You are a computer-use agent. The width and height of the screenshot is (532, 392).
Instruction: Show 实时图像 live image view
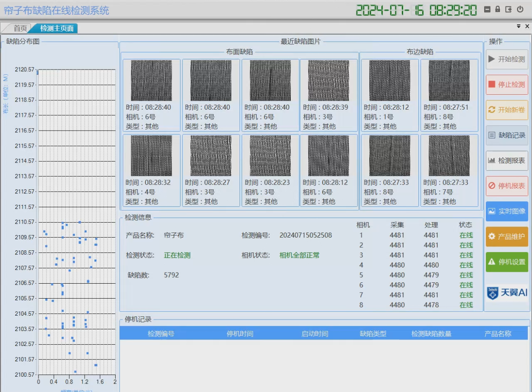coord(507,211)
